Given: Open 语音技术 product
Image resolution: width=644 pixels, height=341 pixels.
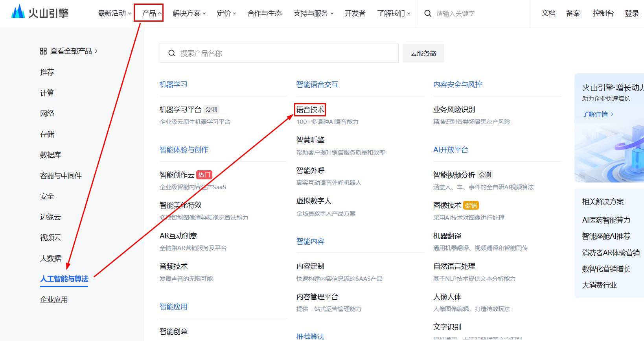Looking at the screenshot, I should point(310,109).
